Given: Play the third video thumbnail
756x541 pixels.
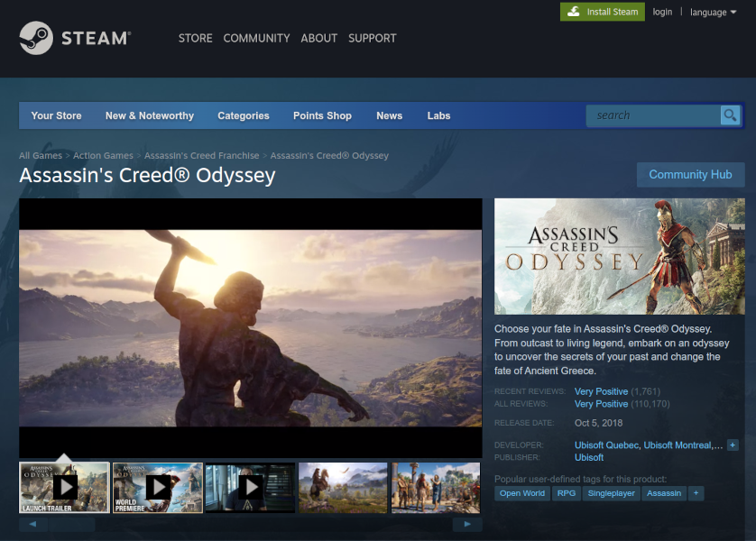Looking at the screenshot, I should (x=250, y=488).
